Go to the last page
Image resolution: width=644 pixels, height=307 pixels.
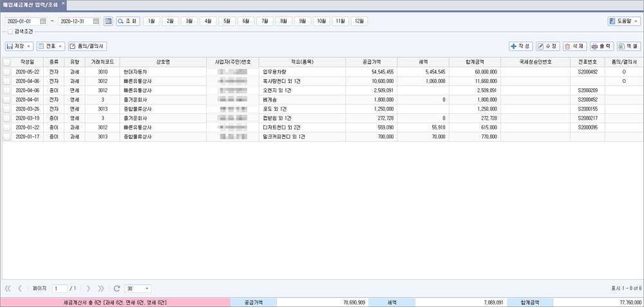(101, 288)
